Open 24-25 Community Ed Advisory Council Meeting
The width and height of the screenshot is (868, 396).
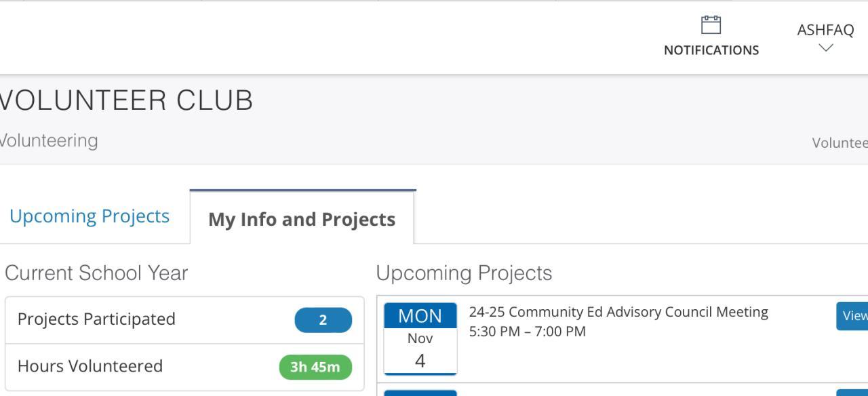coord(618,312)
